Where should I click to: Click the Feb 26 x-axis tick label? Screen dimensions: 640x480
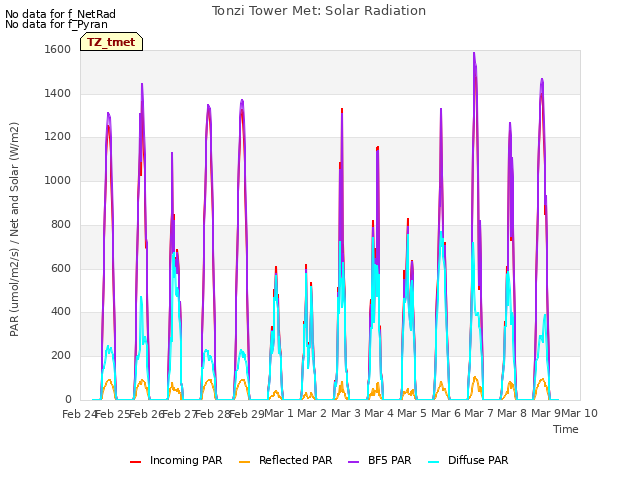(x=146, y=414)
